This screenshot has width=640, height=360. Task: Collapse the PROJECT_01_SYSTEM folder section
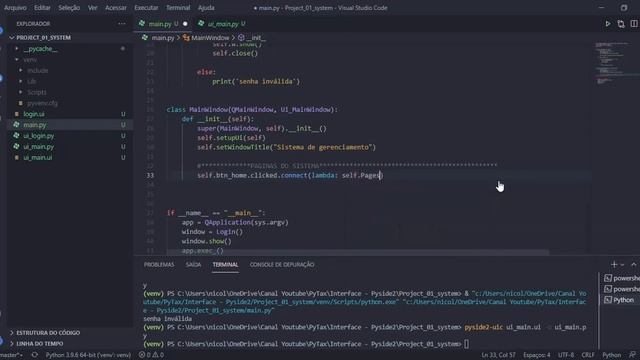[x=69, y=38]
